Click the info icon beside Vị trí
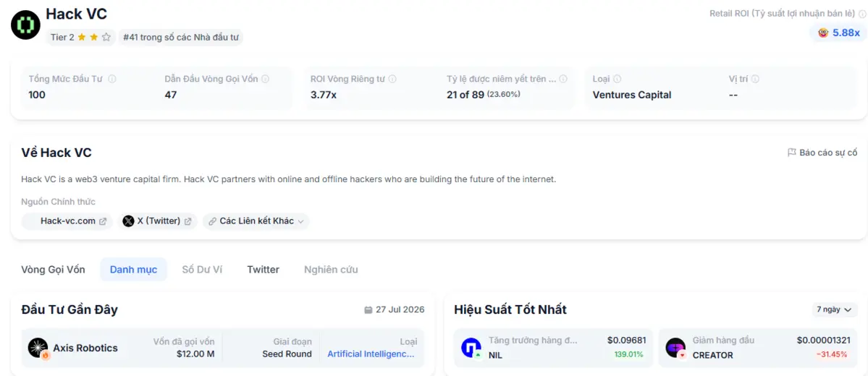Screen dimensions: 868x376 755,79
